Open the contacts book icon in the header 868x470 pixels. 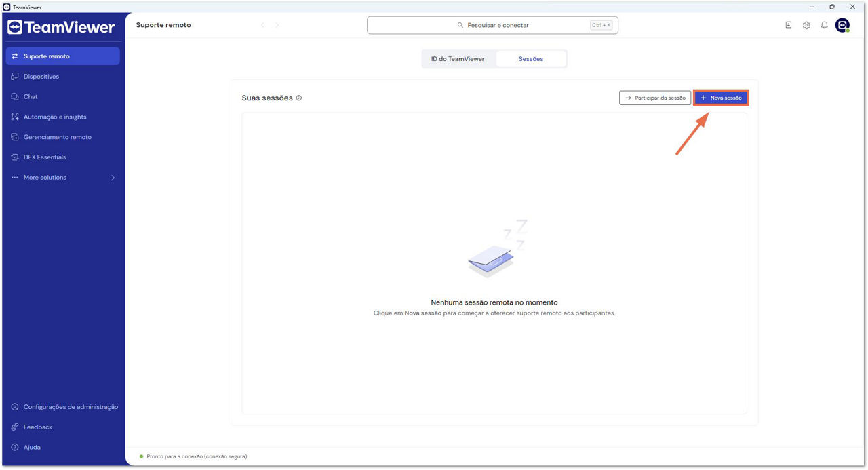(x=789, y=25)
